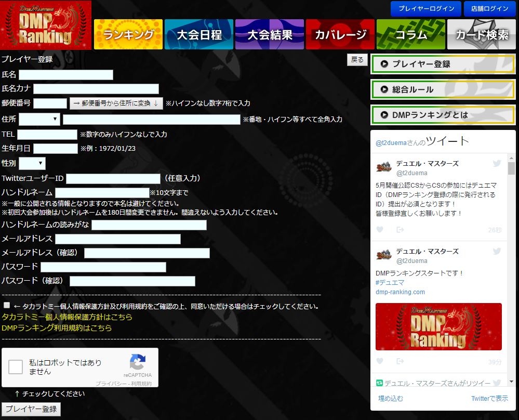
Task: Click the 39分 timestamp on second tweet
Action: point(495,362)
